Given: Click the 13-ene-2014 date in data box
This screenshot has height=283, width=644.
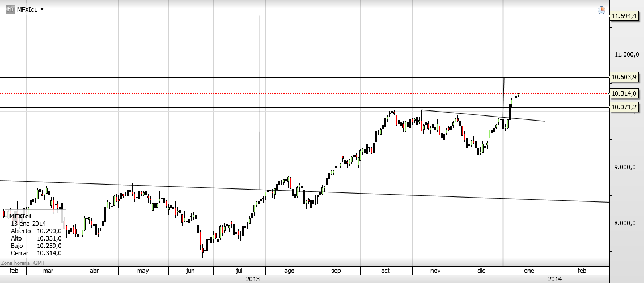Looking at the screenshot, I should (28, 224).
